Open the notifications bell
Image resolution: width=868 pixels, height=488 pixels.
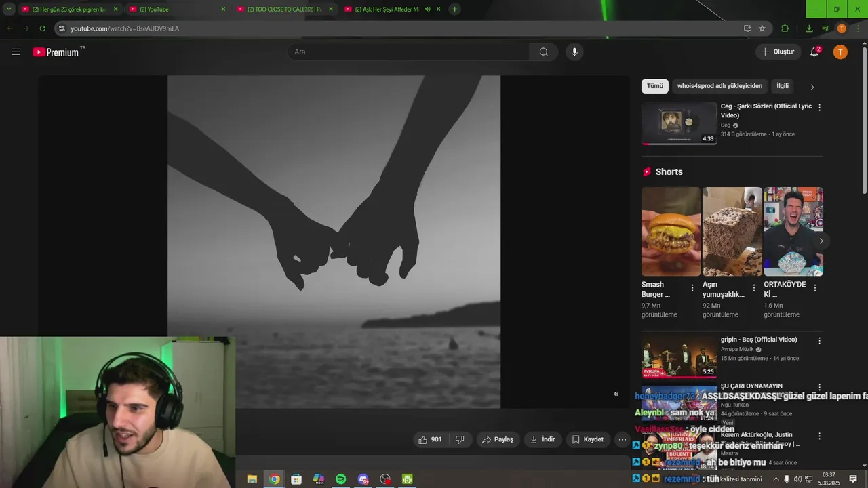coord(814,52)
